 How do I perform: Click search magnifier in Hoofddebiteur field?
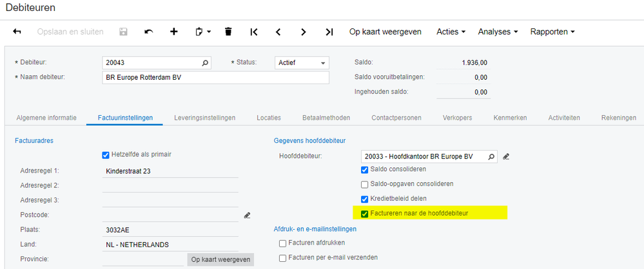491,156
